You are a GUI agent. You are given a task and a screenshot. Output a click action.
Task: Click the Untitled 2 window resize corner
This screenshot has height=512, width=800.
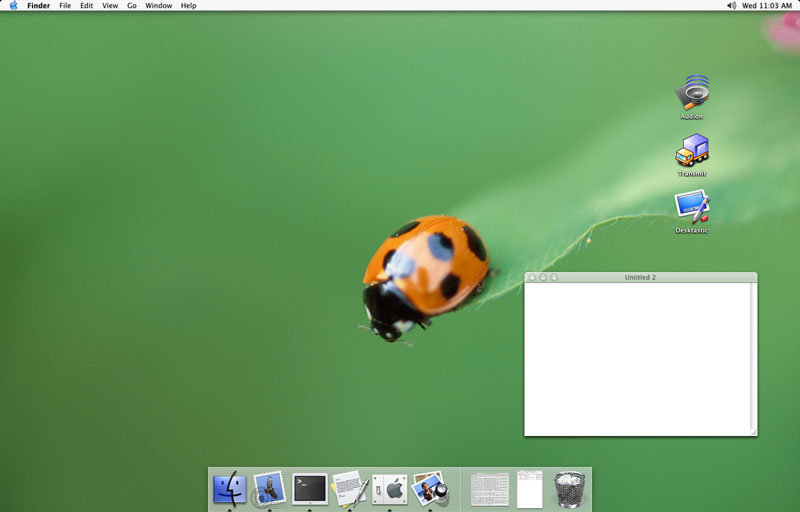pos(754,432)
